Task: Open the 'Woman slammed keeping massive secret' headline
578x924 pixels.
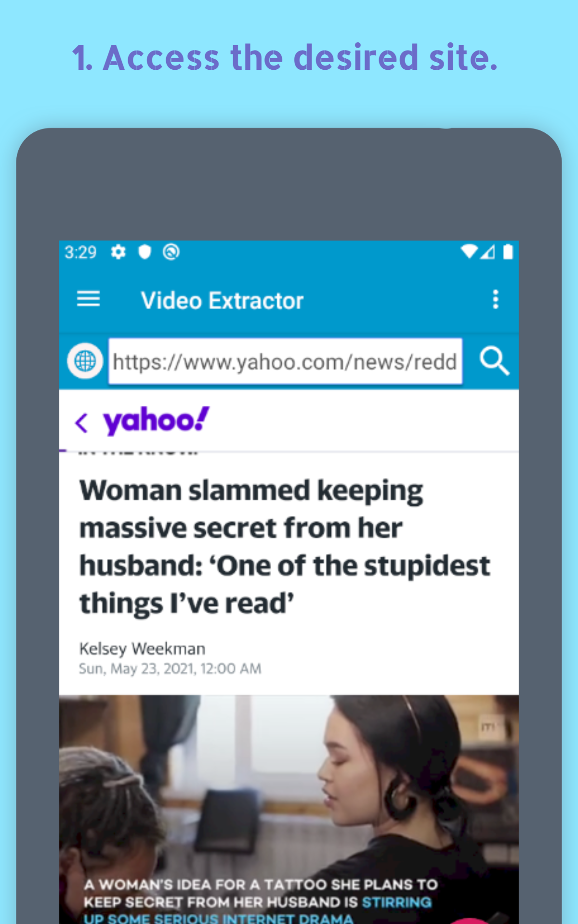Action: [284, 547]
